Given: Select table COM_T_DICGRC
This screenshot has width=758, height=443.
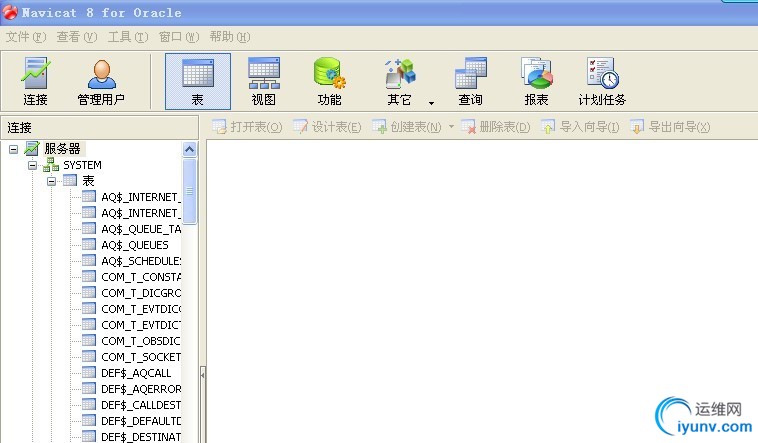Looking at the screenshot, I should pyautogui.click(x=141, y=293).
